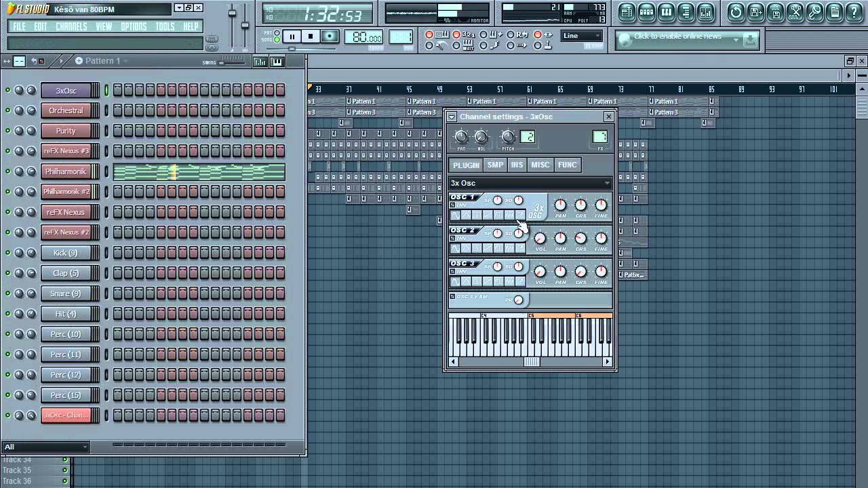Toggle metronome option in recording panel
868x488 pixels.
click(x=429, y=45)
